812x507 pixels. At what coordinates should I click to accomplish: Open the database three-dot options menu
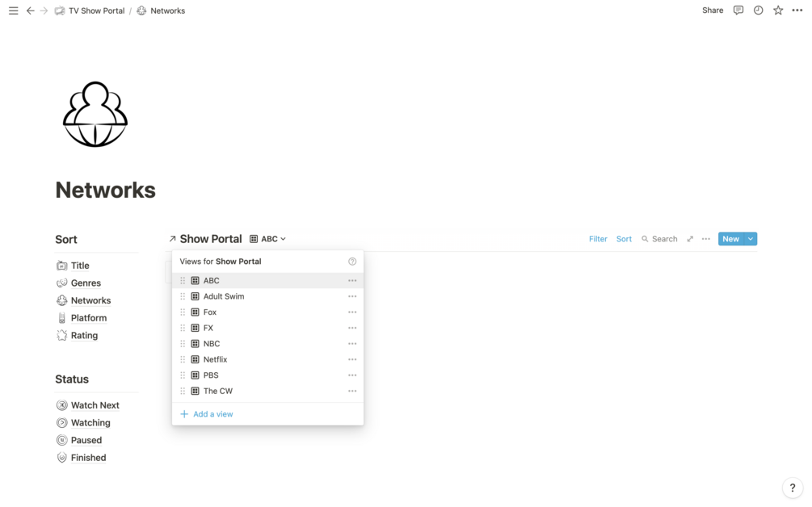[x=706, y=239]
